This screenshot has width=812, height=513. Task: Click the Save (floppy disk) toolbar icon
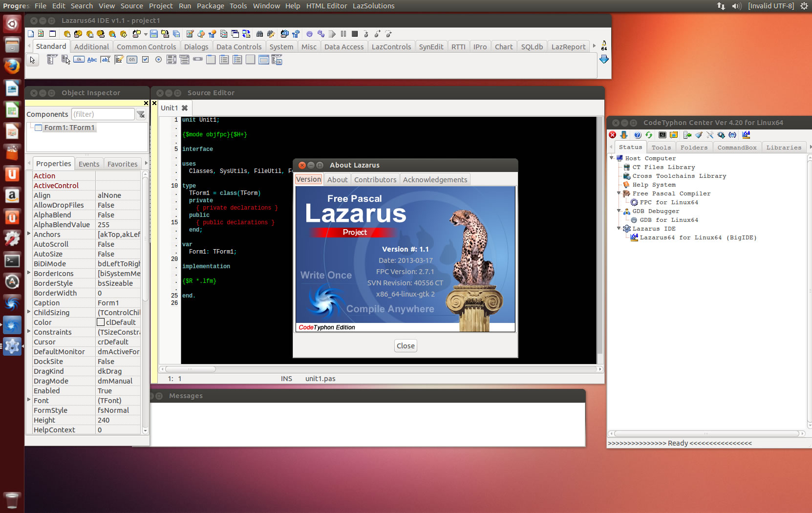point(154,34)
